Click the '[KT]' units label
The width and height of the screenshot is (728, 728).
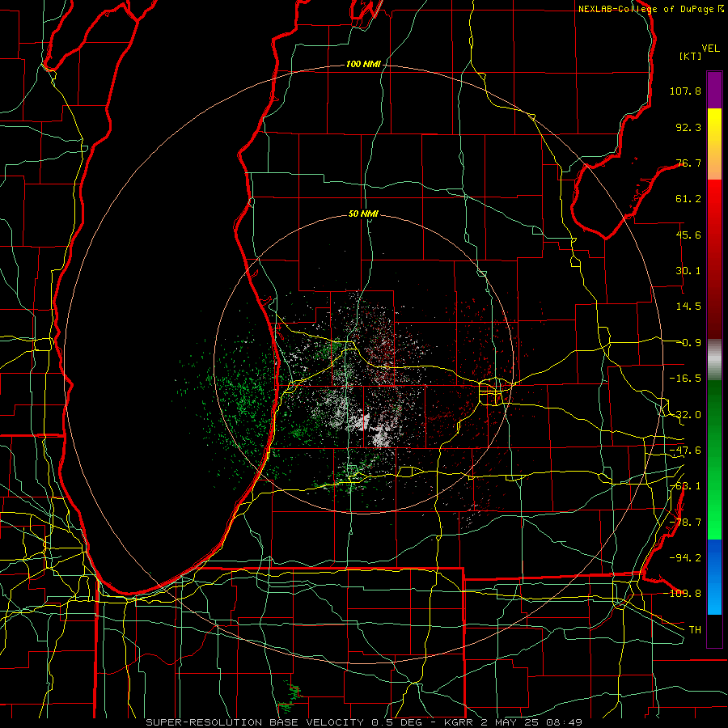click(x=691, y=56)
